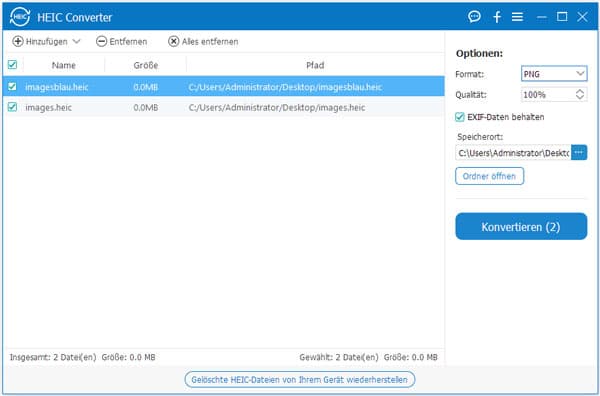The image size is (600, 396).
Task: Click the Konvertieren (2) button
Action: [x=521, y=227]
